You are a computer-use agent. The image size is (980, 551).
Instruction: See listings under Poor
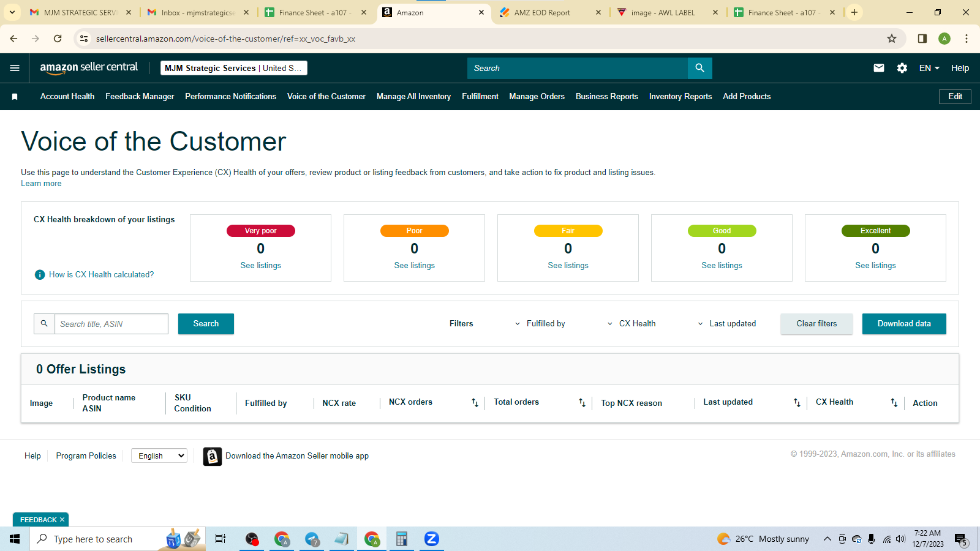(x=415, y=266)
